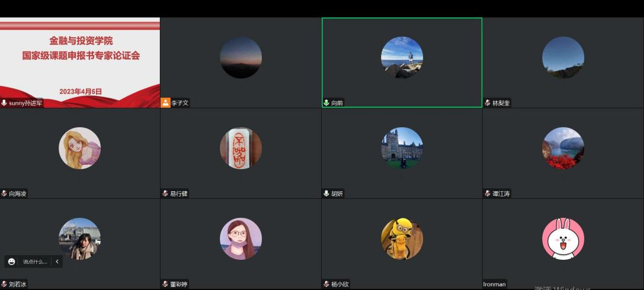
Task: Click the orange host icon beside 李子文
Action: 165,102
